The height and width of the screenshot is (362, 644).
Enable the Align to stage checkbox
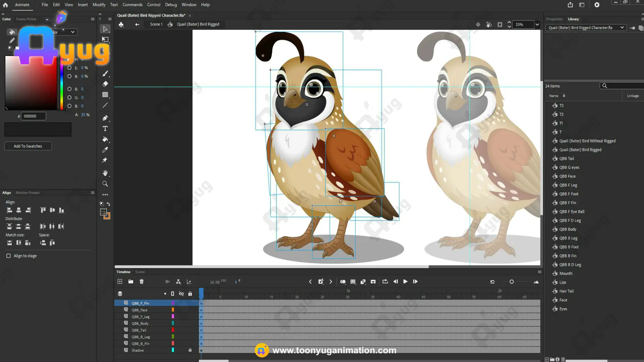[8, 256]
